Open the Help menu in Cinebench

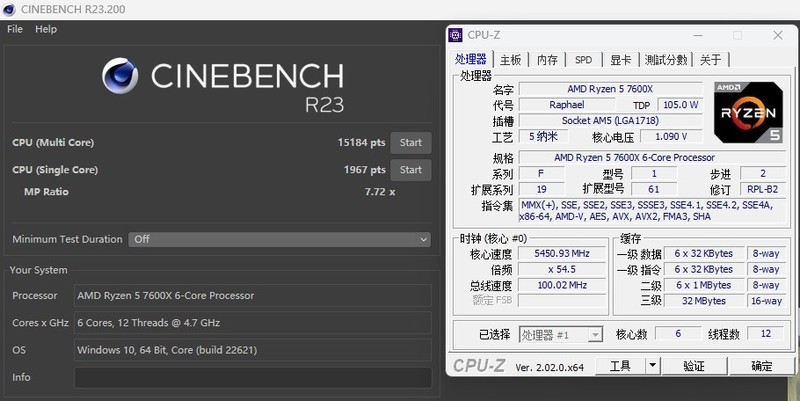click(x=46, y=29)
